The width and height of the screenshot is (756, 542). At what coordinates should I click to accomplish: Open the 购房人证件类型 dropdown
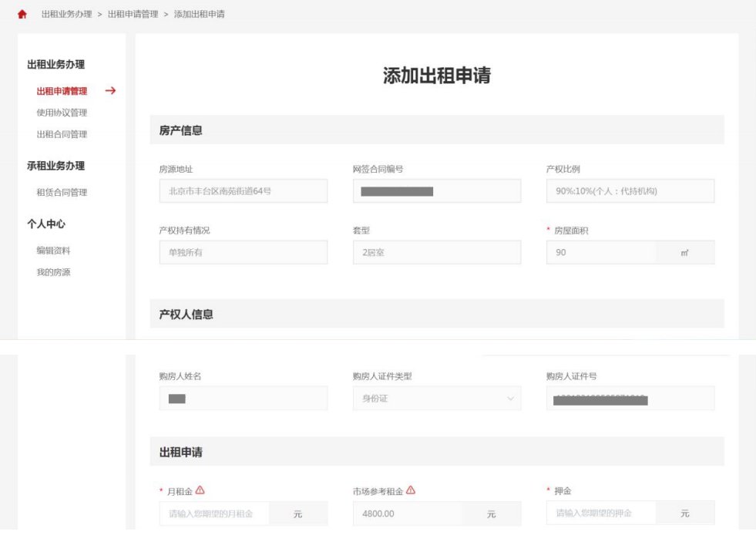[436, 398]
